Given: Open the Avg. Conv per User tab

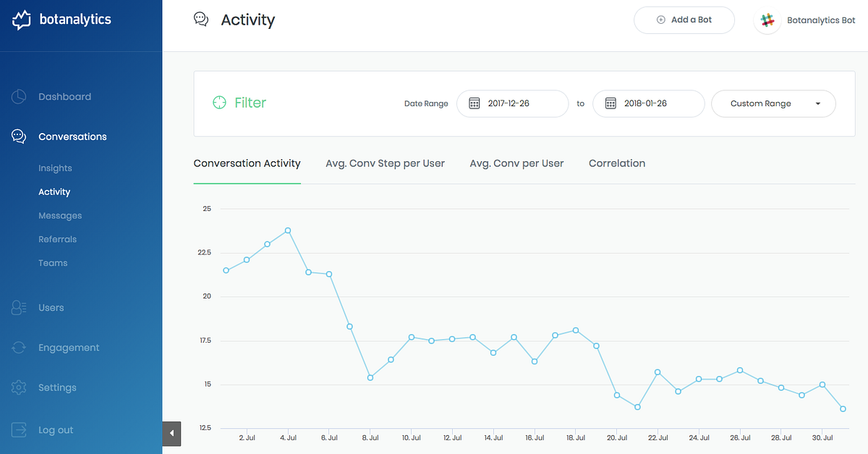Looking at the screenshot, I should pos(516,163).
